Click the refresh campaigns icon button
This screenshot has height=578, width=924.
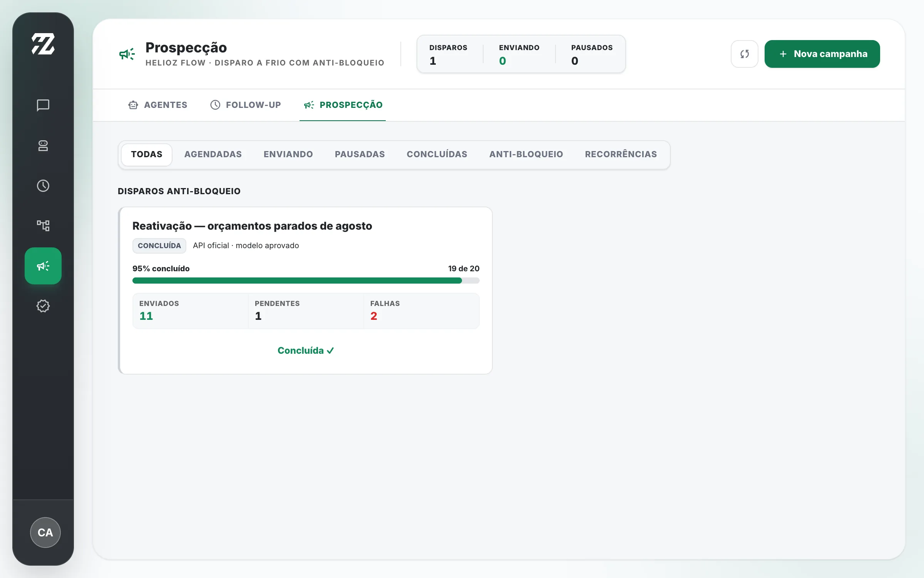(x=745, y=54)
